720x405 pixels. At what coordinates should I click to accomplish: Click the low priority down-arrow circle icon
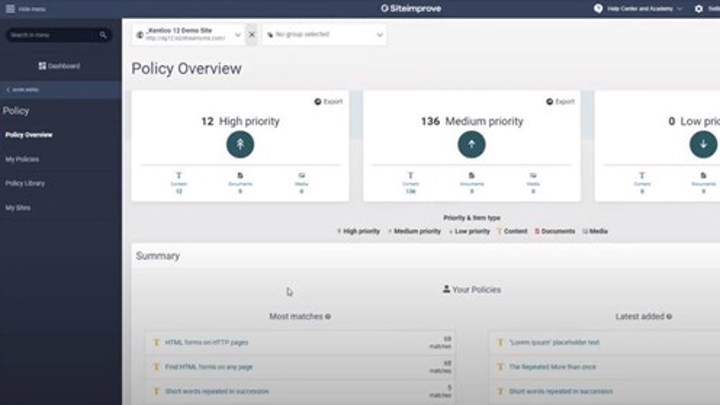[x=703, y=144]
